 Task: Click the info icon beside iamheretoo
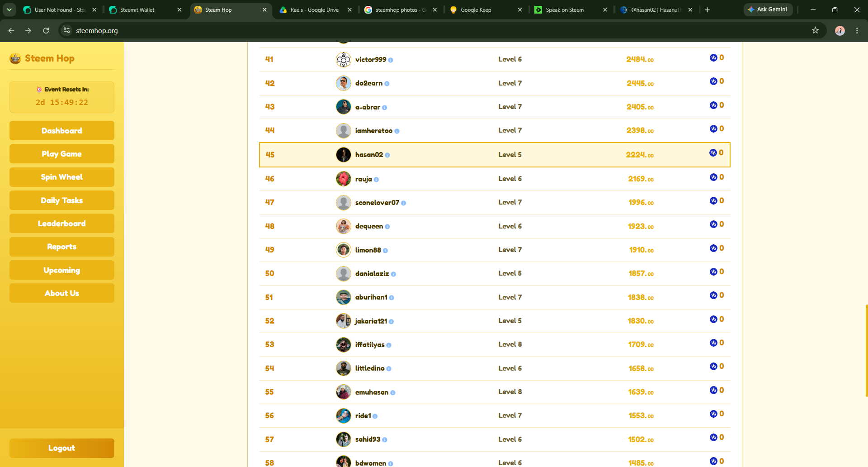click(397, 131)
